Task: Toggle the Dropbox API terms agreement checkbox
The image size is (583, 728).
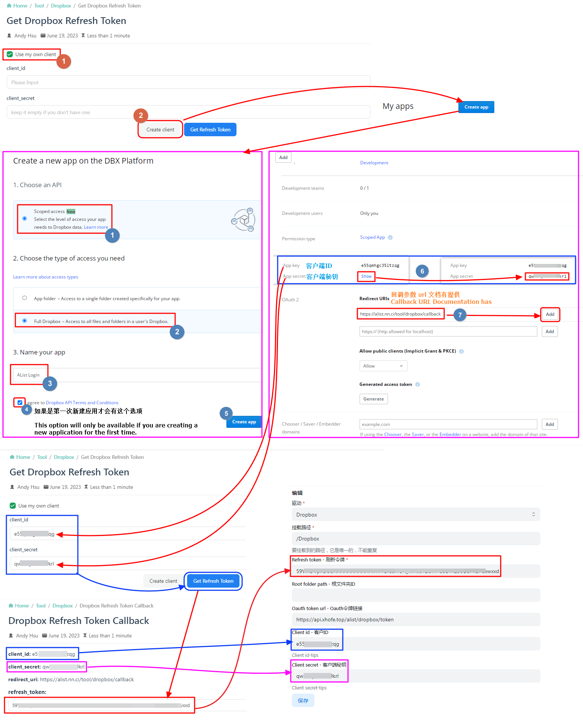Action: pyautogui.click(x=20, y=403)
